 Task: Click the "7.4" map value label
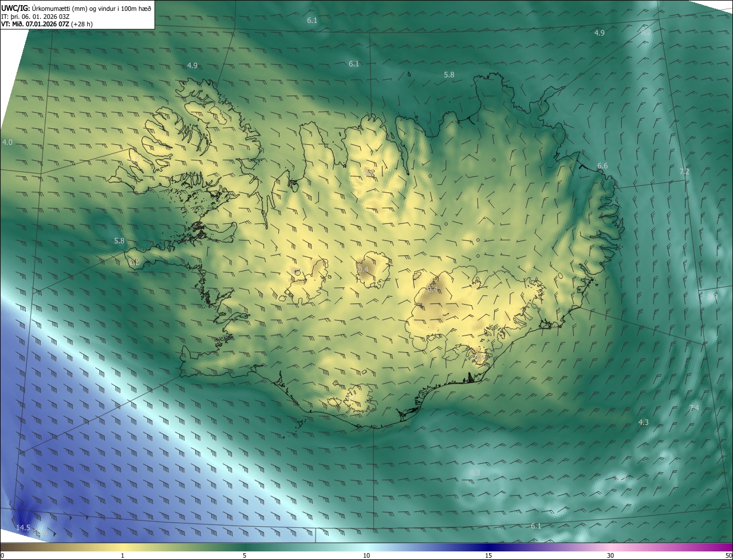click(x=694, y=408)
